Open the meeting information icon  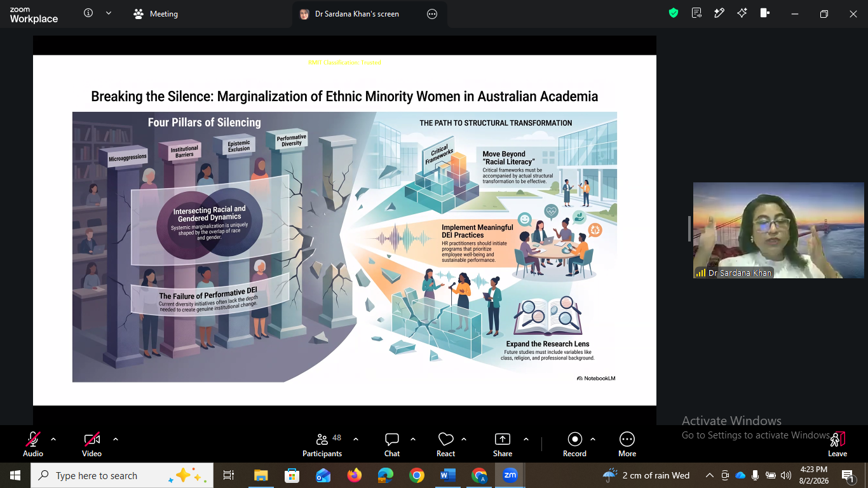[x=88, y=13]
